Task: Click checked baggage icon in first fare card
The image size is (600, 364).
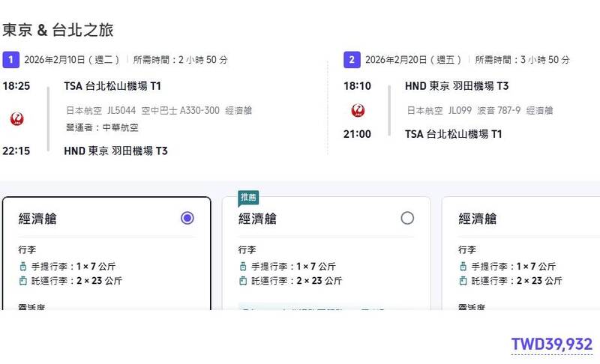Action: [22, 282]
